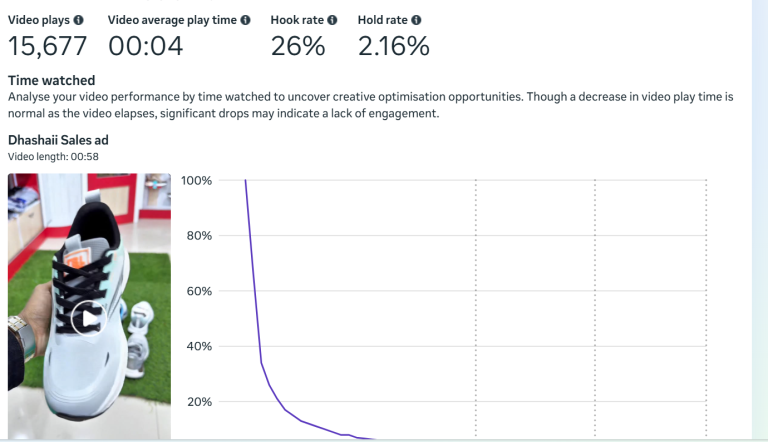Click the 100% axis label
The height and width of the screenshot is (442, 768).
pyautogui.click(x=196, y=181)
